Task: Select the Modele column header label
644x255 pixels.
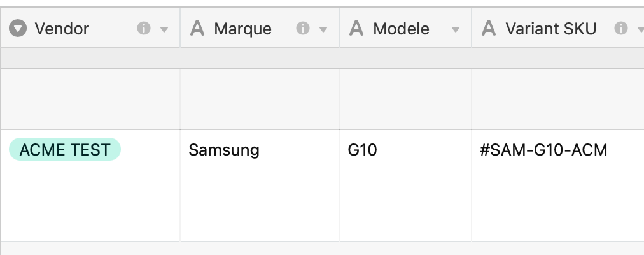Action: pos(401,29)
